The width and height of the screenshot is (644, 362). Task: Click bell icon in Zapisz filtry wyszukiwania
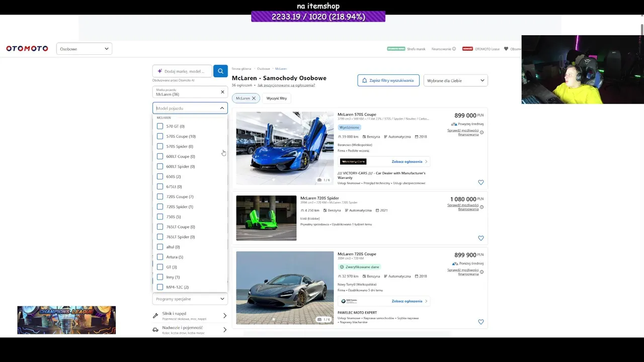point(364,80)
